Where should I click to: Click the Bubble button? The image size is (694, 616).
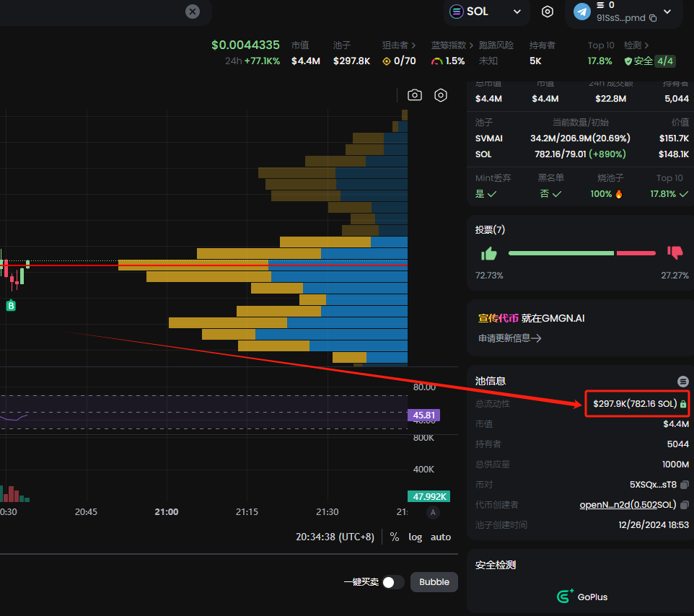click(x=434, y=582)
